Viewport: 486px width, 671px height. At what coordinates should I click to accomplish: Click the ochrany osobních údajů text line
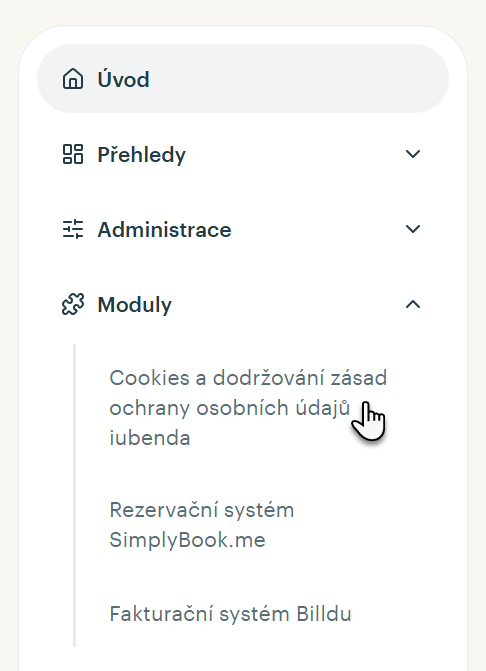pos(230,408)
